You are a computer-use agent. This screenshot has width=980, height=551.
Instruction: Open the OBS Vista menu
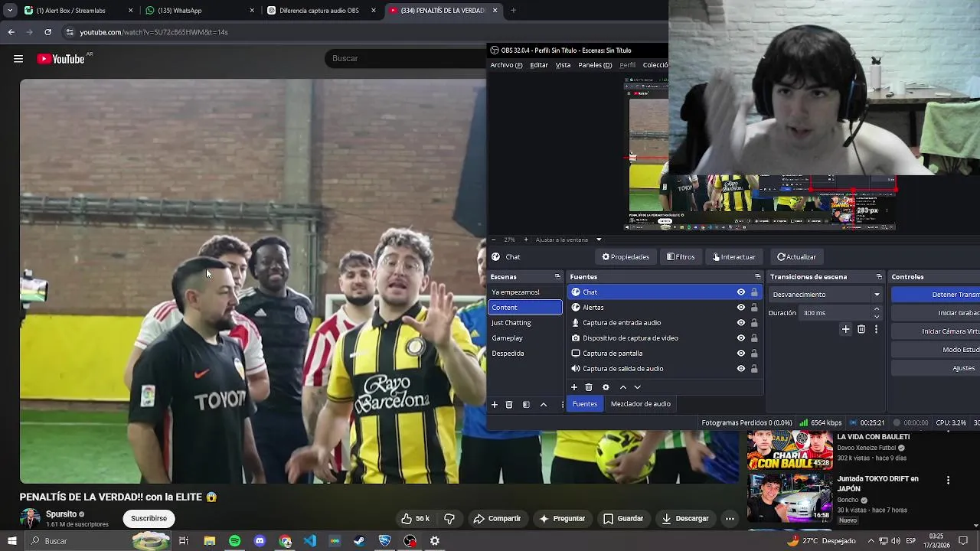(x=563, y=65)
